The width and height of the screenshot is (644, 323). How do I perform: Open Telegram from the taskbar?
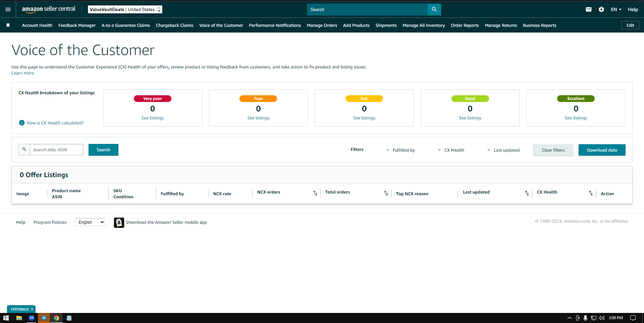click(44, 318)
